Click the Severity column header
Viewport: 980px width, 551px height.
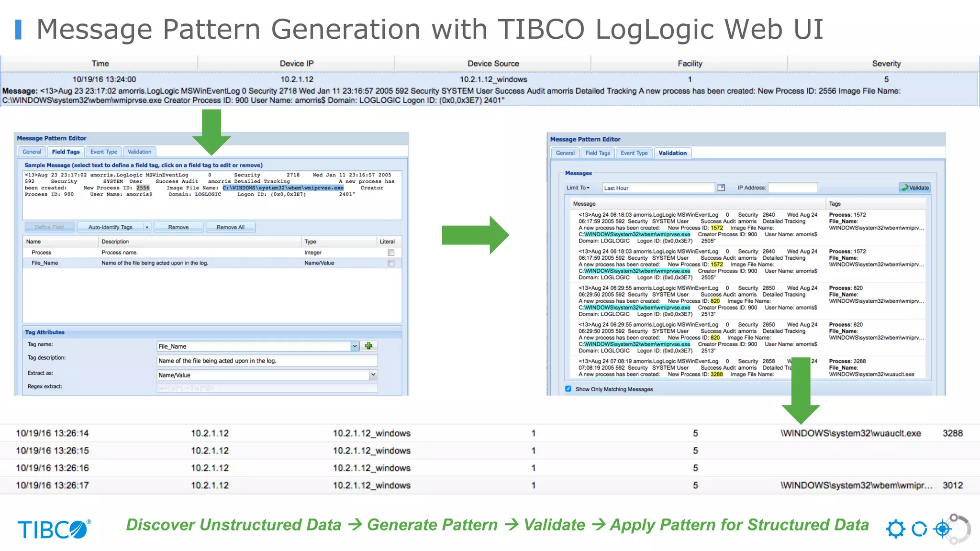coord(885,64)
